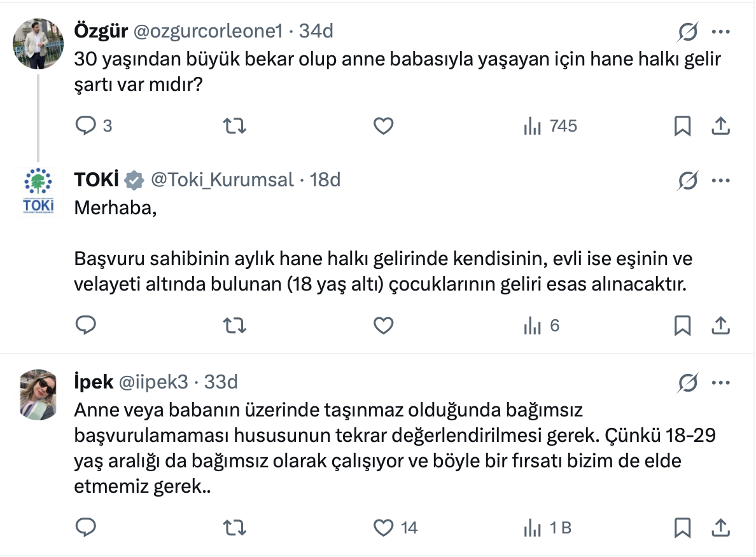Reply to TOKİ's tweet
The width and height of the screenshot is (756, 557).
pyautogui.click(x=86, y=326)
